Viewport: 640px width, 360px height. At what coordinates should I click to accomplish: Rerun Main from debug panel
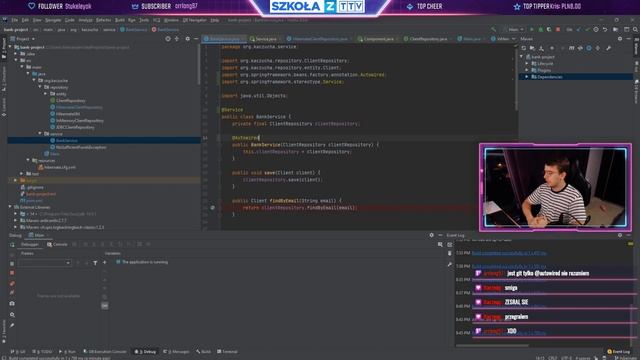point(12,244)
